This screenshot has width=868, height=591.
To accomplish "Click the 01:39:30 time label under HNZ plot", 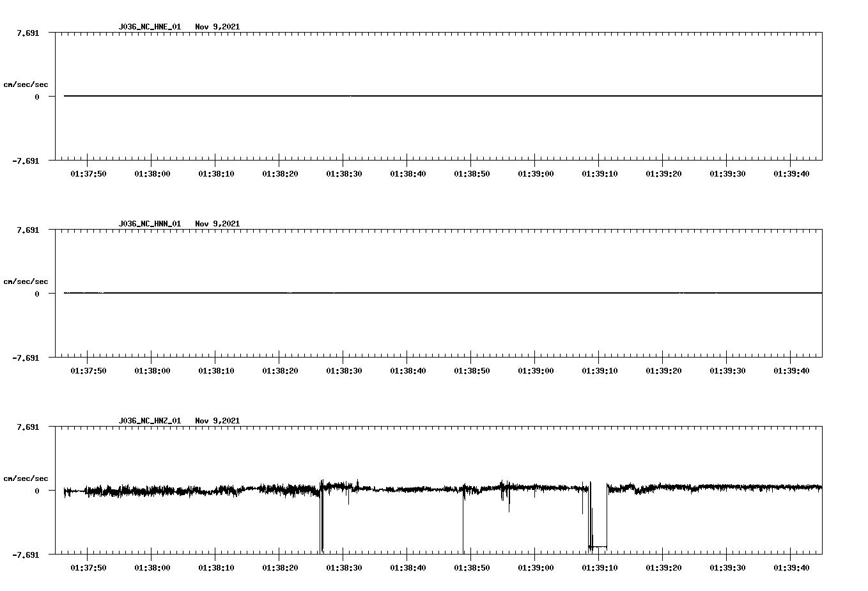I will point(727,568).
